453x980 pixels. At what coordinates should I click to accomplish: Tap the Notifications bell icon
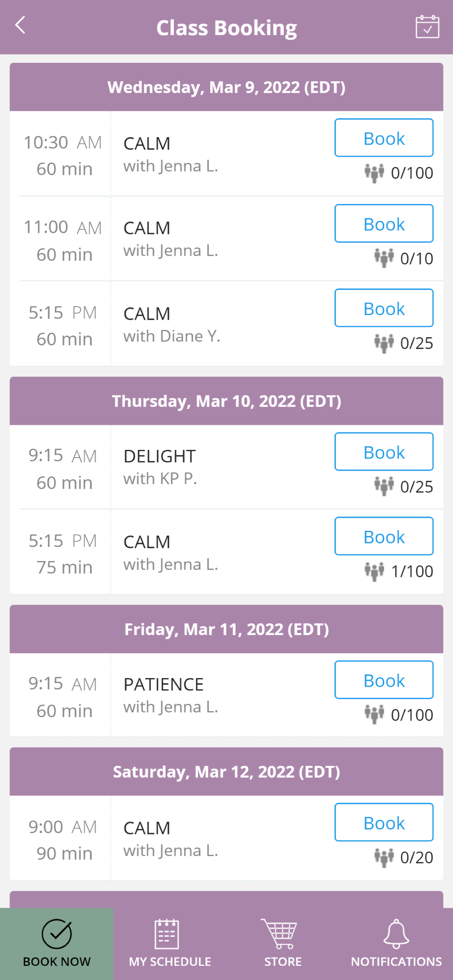[396, 933]
